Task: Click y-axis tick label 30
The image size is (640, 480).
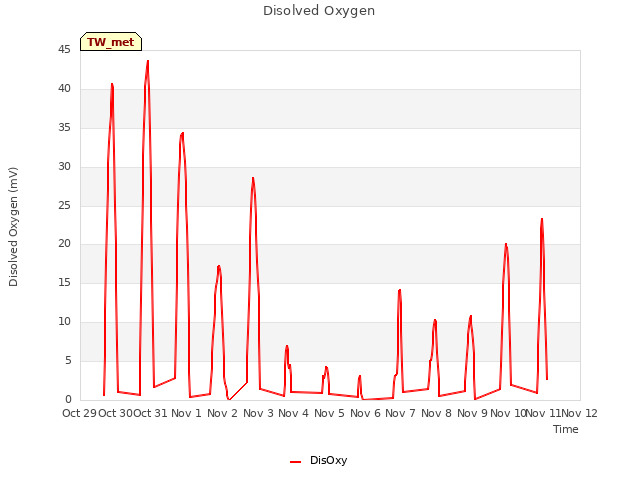Action: [x=64, y=167]
